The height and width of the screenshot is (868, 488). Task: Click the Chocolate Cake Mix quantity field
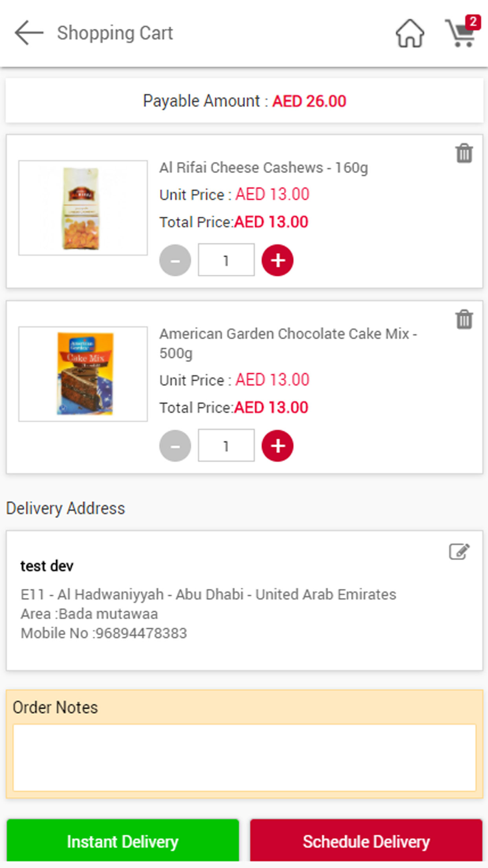point(226,446)
